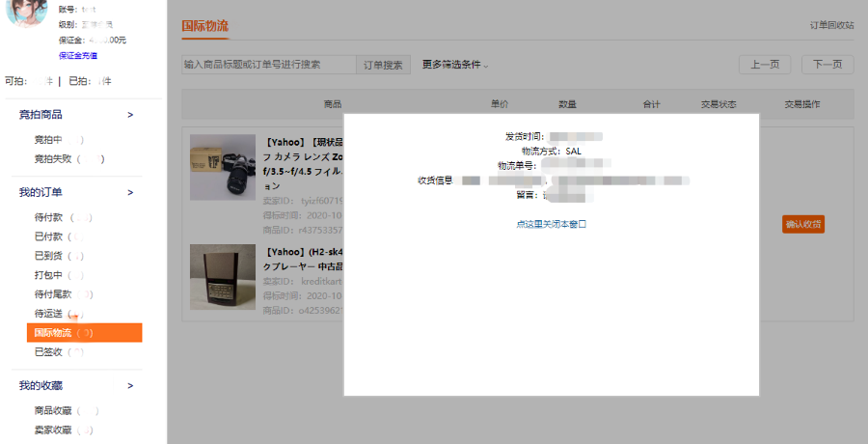The image size is (868, 444).
Task: Go to previous page with 上一页
Action: point(765,65)
